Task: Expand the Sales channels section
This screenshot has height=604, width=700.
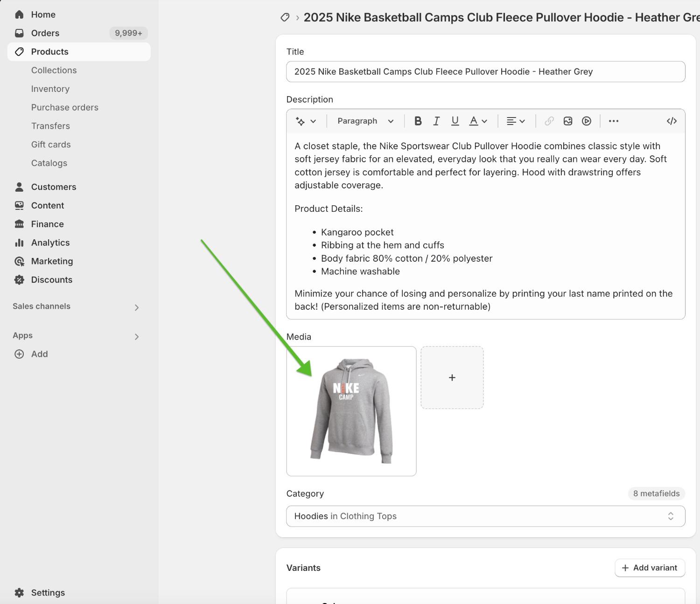Action: [x=137, y=307]
